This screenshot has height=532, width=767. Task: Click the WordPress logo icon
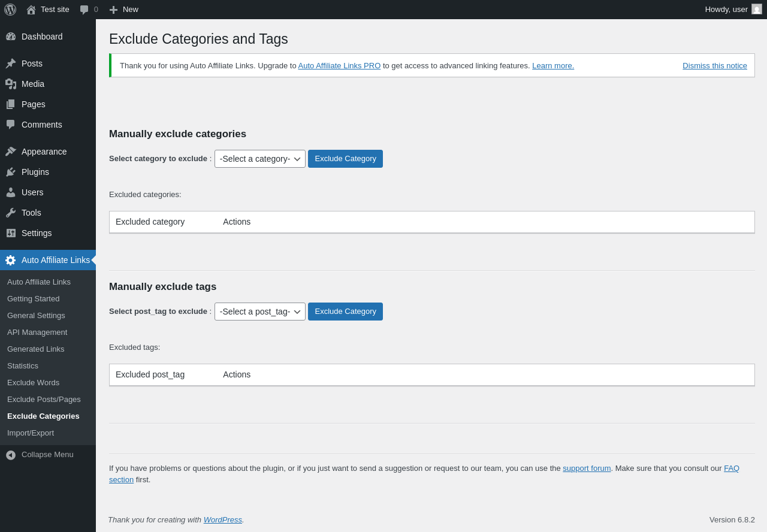tap(10, 10)
